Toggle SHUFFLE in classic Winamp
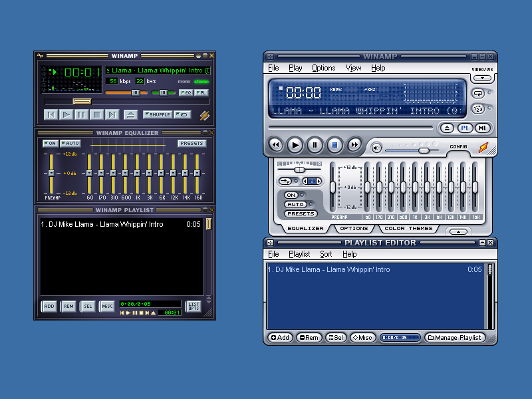 158,114
